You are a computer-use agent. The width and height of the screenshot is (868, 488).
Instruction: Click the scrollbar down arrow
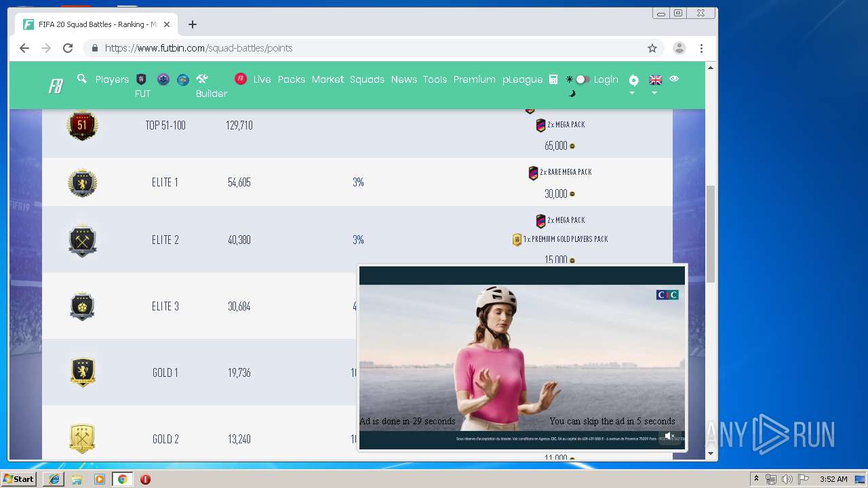[x=711, y=453]
